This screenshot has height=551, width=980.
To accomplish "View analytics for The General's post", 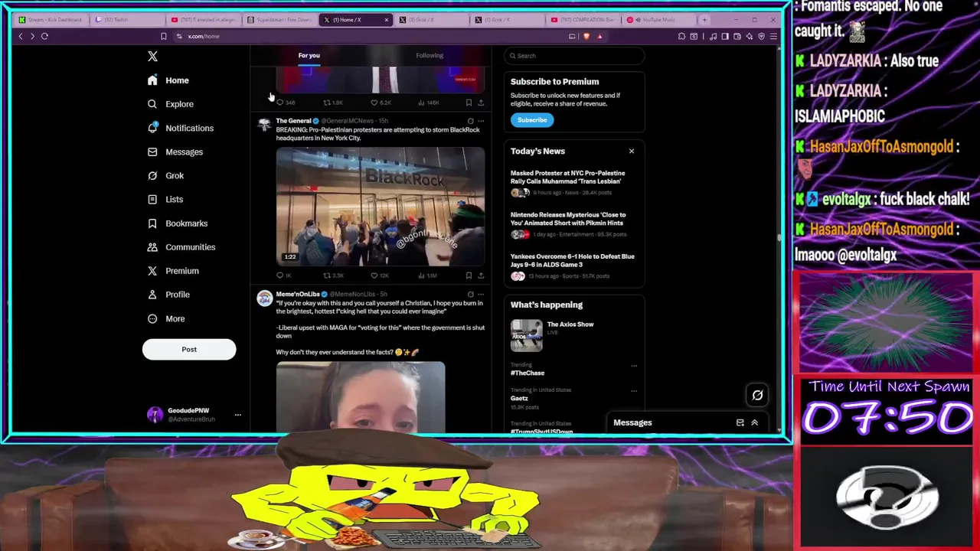I will pos(422,275).
